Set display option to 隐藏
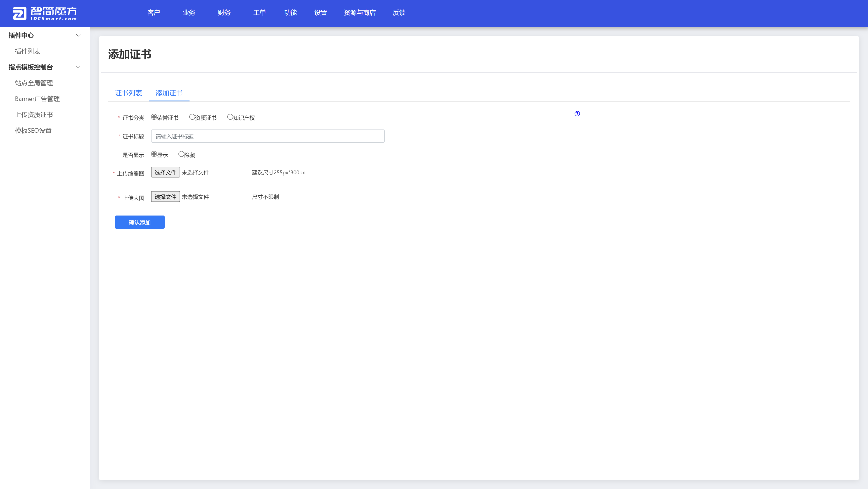This screenshot has width=868, height=489. (x=181, y=154)
